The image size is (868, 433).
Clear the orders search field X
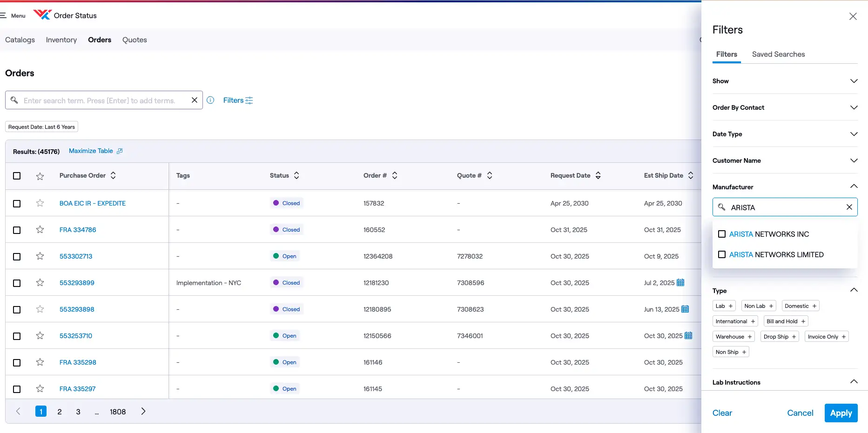pos(195,100)
